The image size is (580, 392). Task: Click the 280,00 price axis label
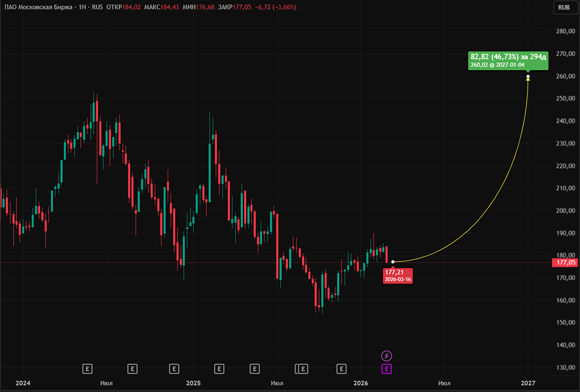click(565, 31)
